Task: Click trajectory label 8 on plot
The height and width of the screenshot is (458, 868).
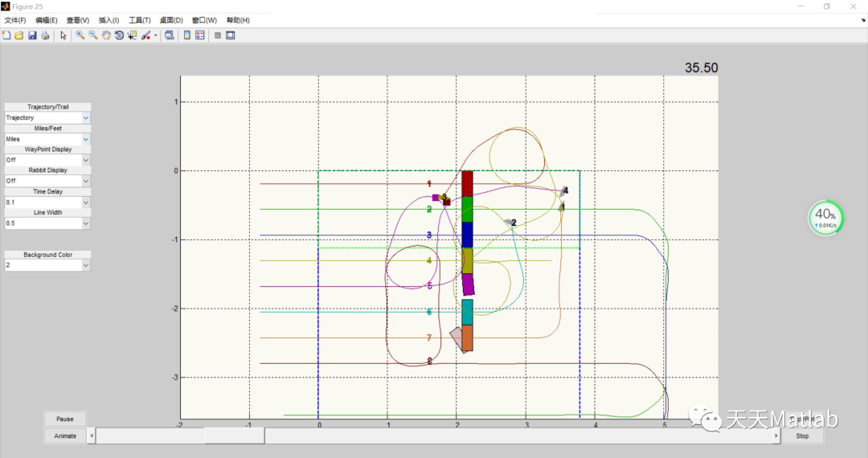Action: (x=429, y=362)
